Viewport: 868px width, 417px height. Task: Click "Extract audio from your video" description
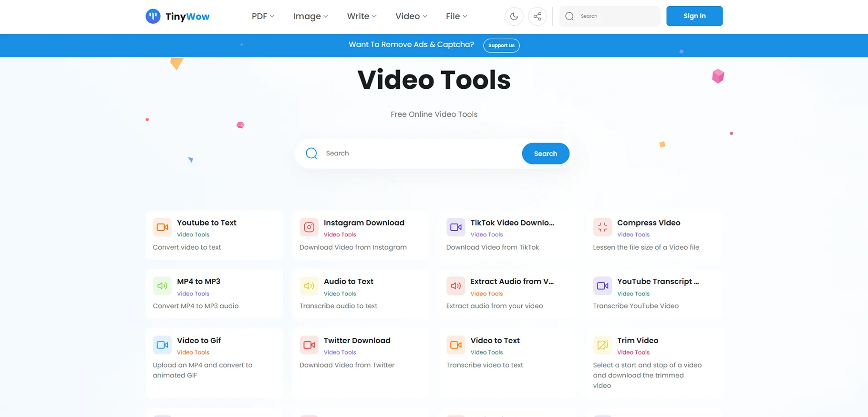tap(495, 306)
